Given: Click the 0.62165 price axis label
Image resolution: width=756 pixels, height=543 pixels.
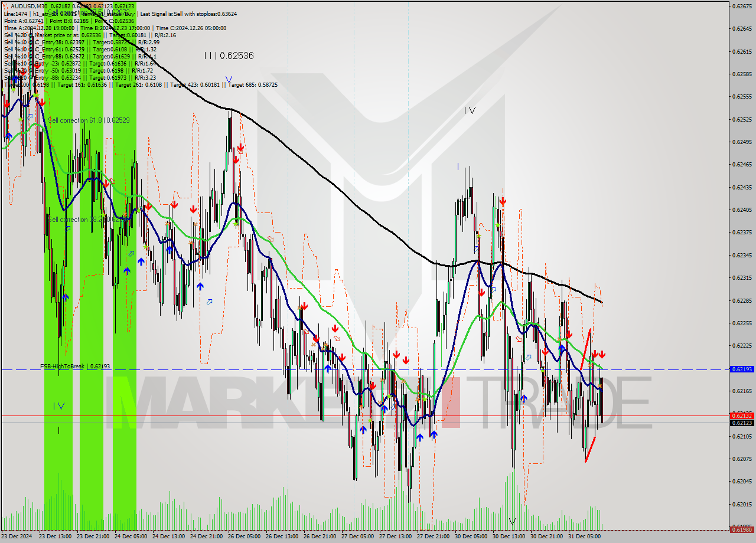Looking at the screenshot, I should tap(742, 391).
